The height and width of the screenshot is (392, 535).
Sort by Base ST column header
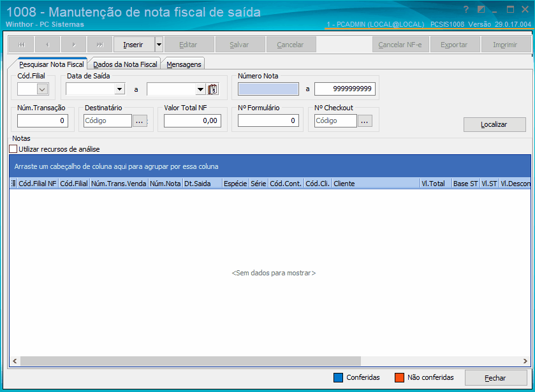click(465, 184)
